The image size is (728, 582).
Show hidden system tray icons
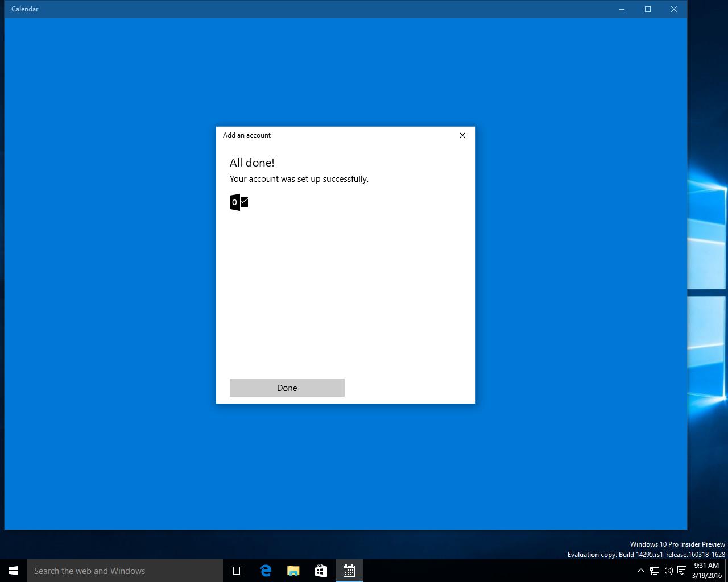tap(640, 571)
